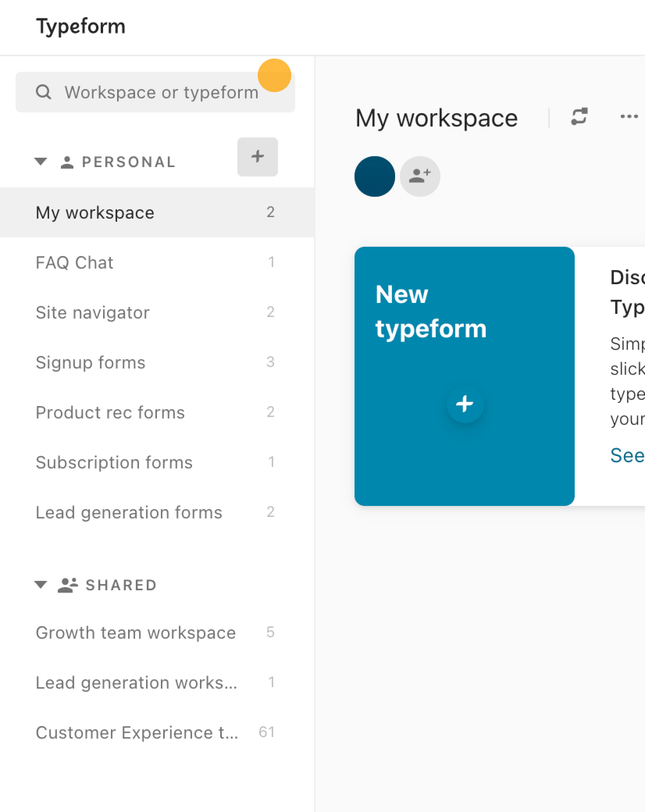The height and width of the screenshot is (812, 645).
Task: Click the count 61 beside Customer Experience
Action: (x=267, y=732)
